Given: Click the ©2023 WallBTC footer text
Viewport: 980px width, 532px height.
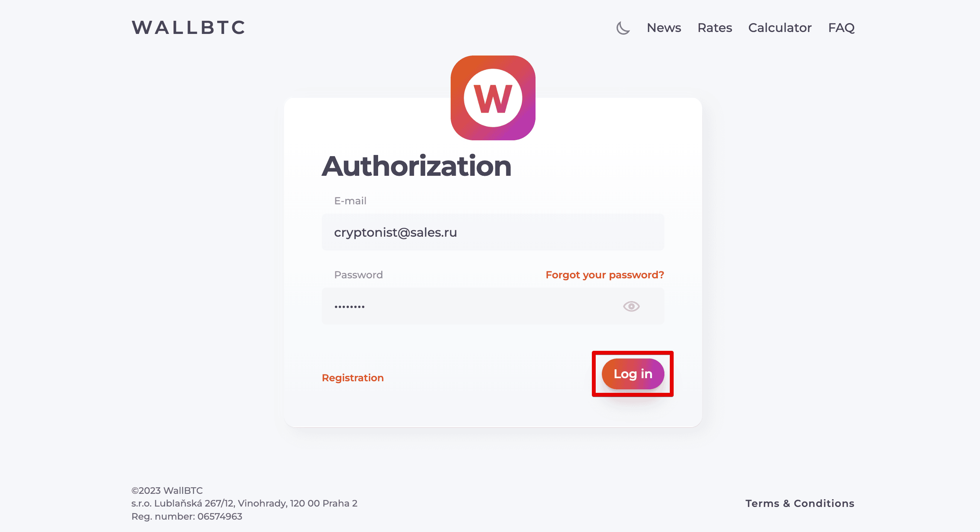Looking at the screenshot, I should tap(167, 490).
